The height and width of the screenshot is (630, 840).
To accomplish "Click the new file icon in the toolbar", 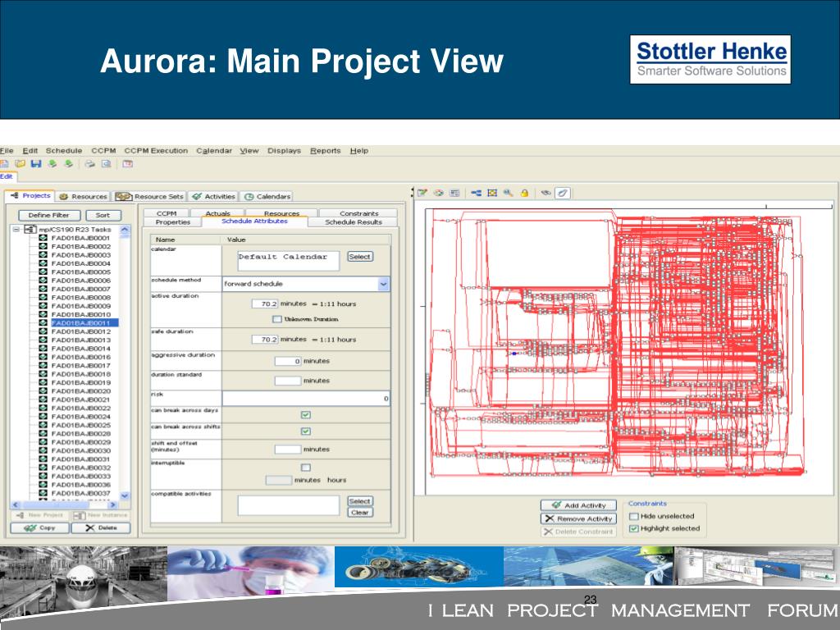I will coord(4,164).
